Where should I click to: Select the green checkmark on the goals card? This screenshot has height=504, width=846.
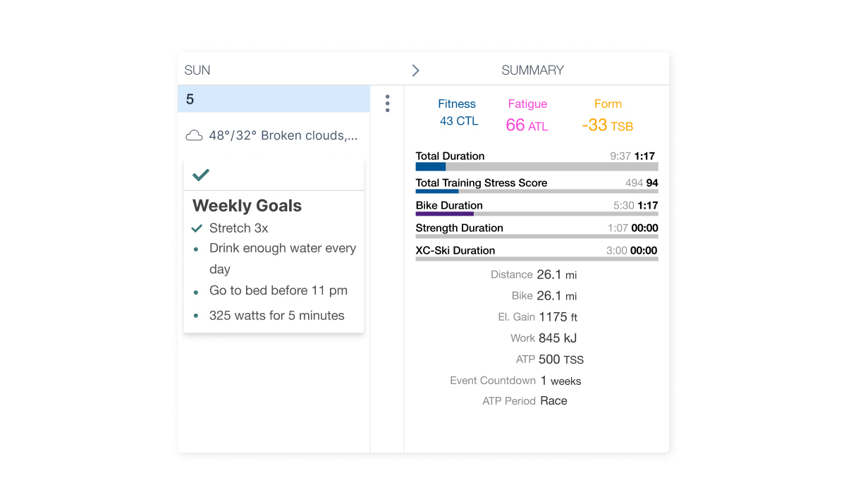[200, 174]
